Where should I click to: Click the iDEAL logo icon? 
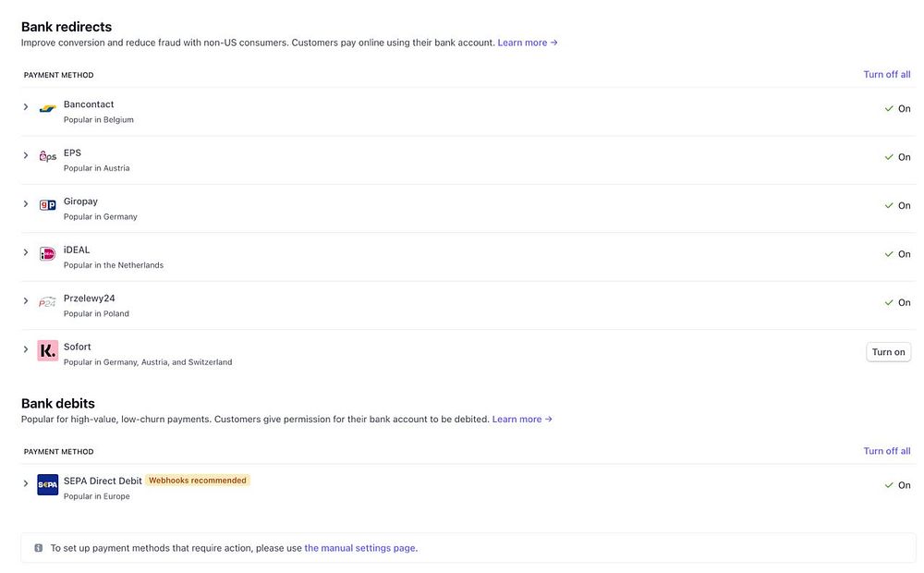point(48,254)
